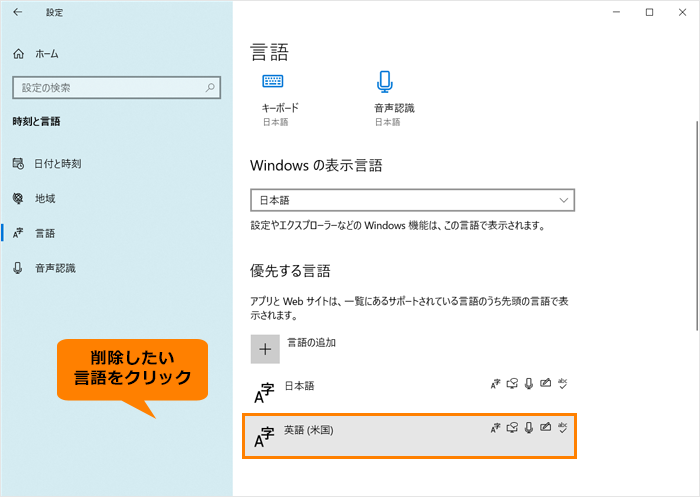Viewport: 700px width, 497px height.
Task: Click the handwriting feature icon on the 英語 (米国) row
Action: [x=545, y=427]
